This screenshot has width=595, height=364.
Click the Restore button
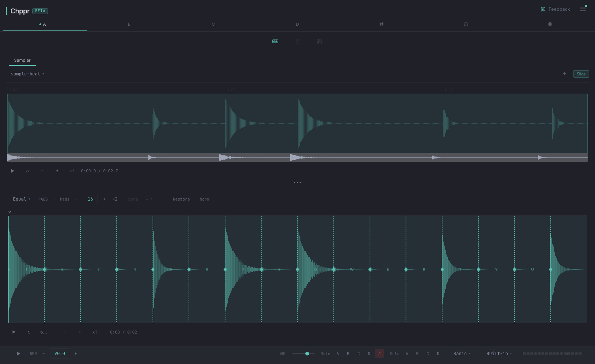(x=181, y=199)
